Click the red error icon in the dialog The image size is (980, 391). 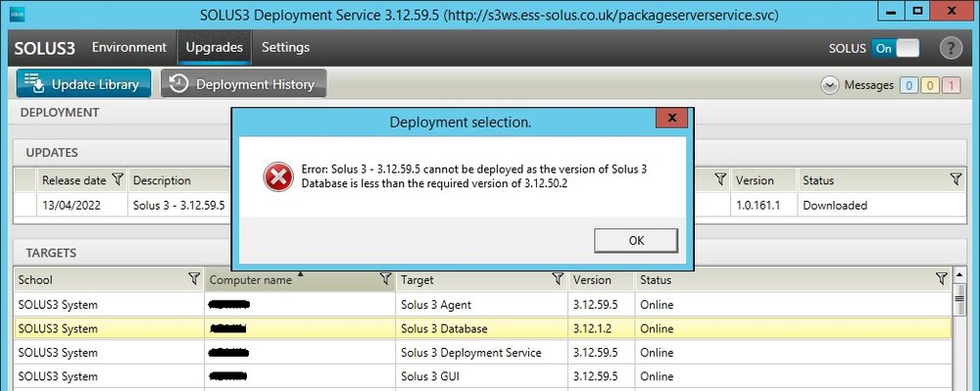(x=278, y=176)
